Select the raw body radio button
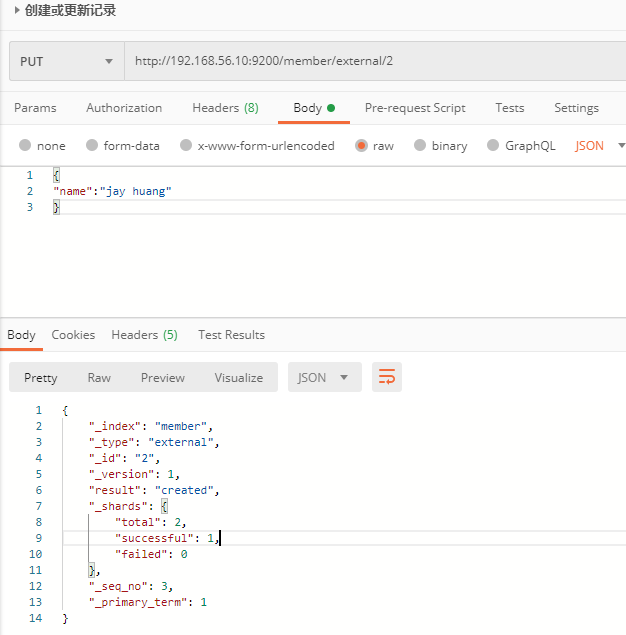Screen dimensions: 626x635 click(360, 145)
